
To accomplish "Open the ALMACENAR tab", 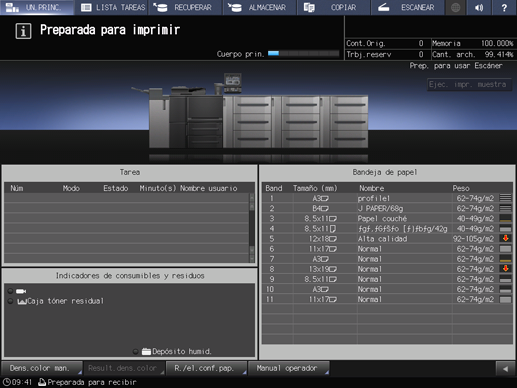I will point(260,7).
